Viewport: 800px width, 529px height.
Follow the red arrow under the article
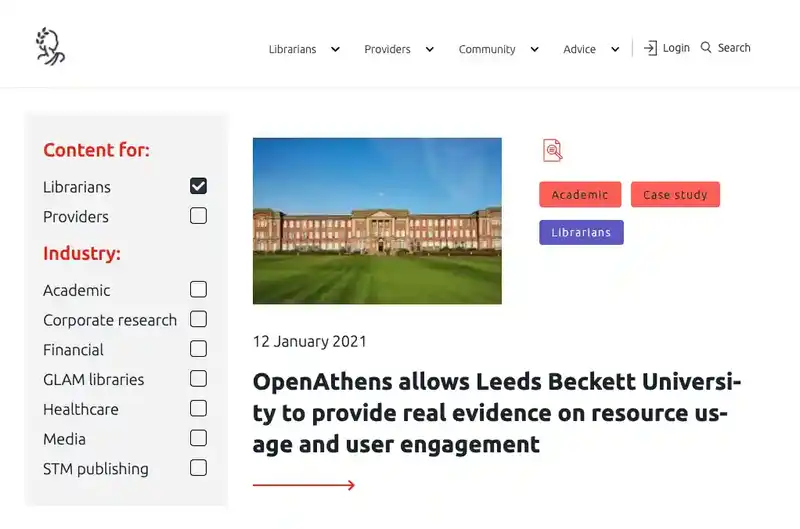[x=304, y=485]
